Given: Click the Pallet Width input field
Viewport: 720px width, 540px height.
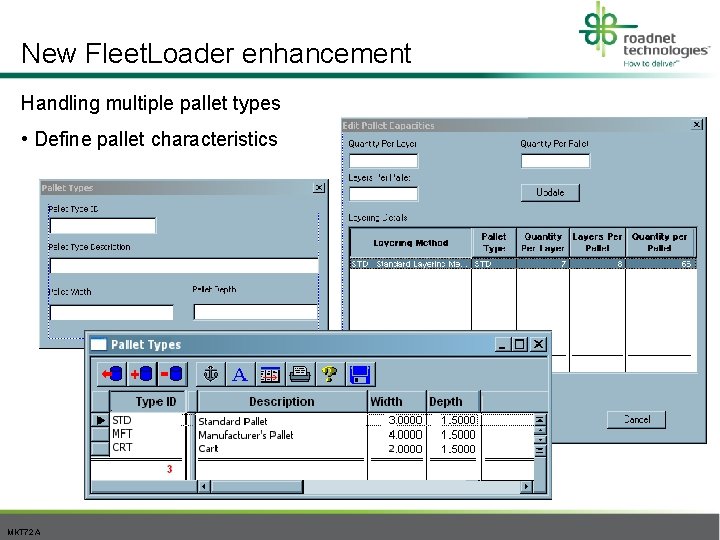Looking at the screenshot, I should point(111,312).
